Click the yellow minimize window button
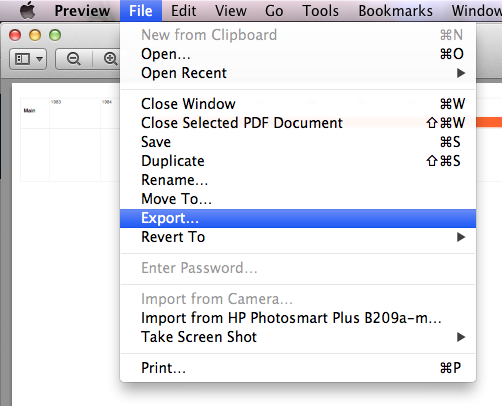This screenshot has width=502, height=406. [35, 35]
